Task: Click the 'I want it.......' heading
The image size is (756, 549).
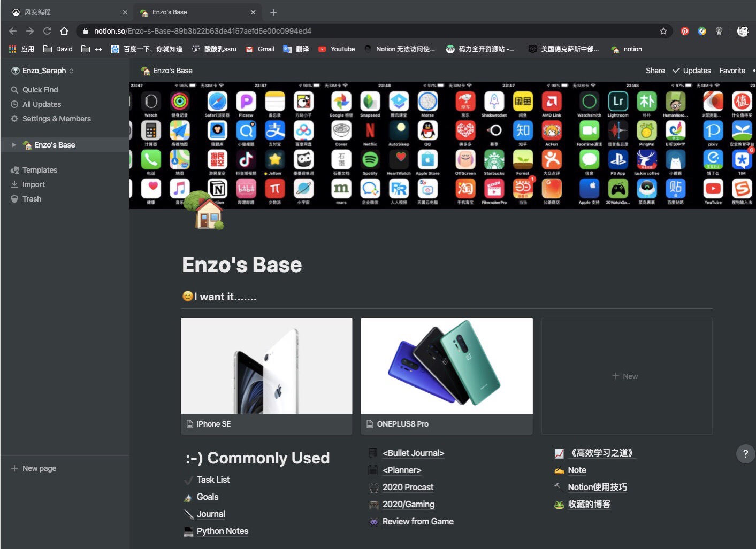Action: click(219, 297)
